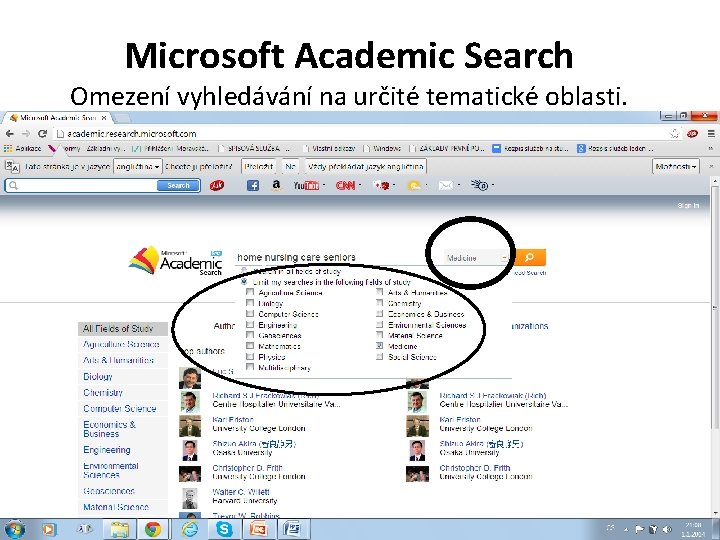Open the Amazon toolbar icon

276,185
